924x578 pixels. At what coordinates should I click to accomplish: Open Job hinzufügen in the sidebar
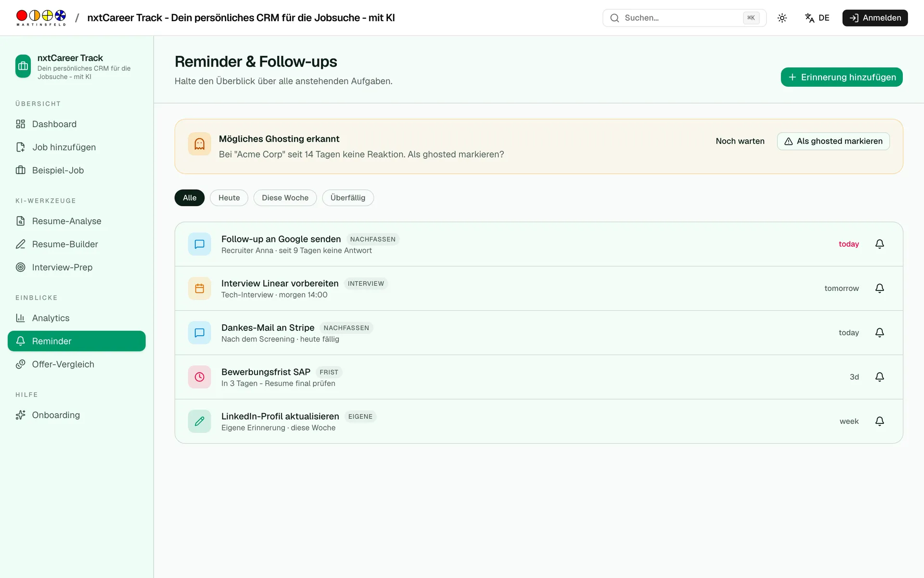pyautogui.click(x=77, y=147)
